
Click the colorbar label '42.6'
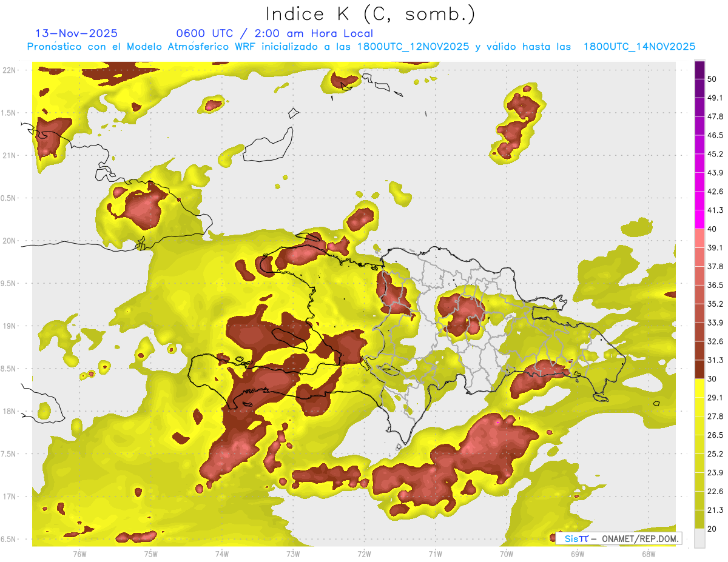(715, 192)
